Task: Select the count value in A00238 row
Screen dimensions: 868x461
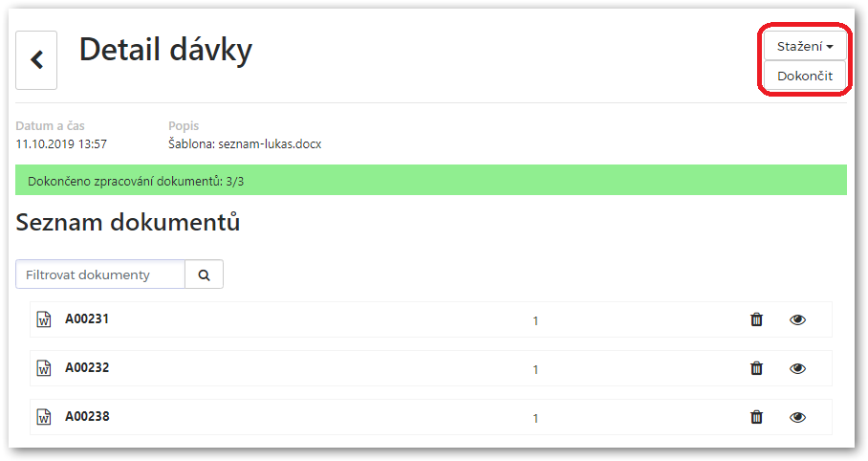Action: tap(535, 418)
